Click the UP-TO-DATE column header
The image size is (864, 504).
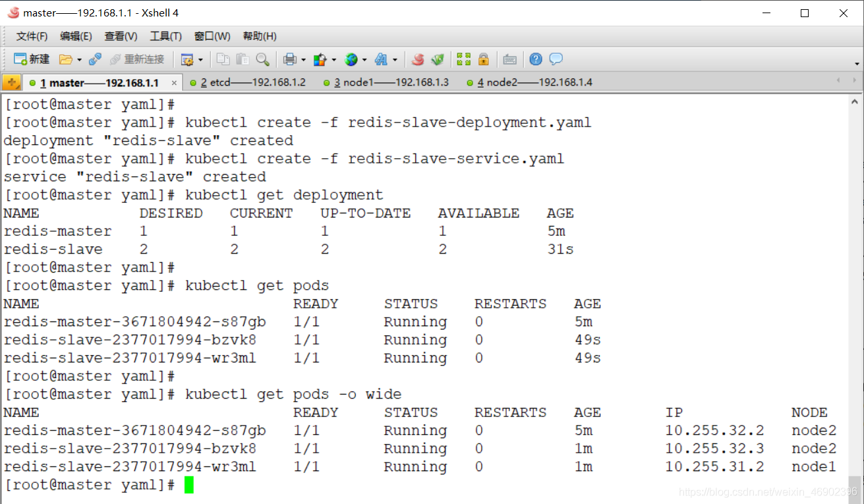pos(366,213)
